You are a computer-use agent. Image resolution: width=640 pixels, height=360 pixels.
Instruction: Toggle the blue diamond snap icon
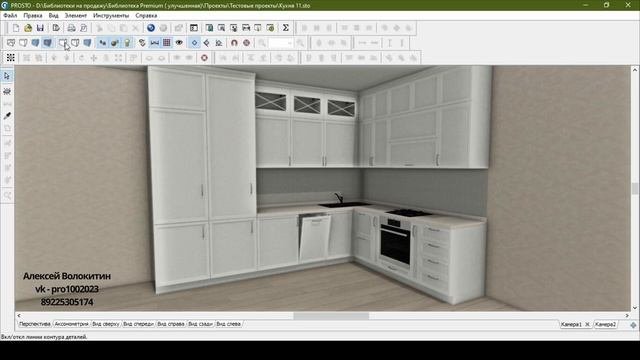click(195, 42)
